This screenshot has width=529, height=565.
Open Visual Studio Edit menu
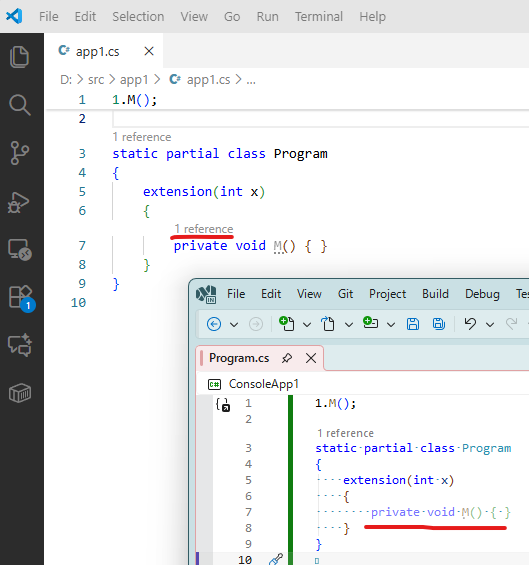(271, 294)
